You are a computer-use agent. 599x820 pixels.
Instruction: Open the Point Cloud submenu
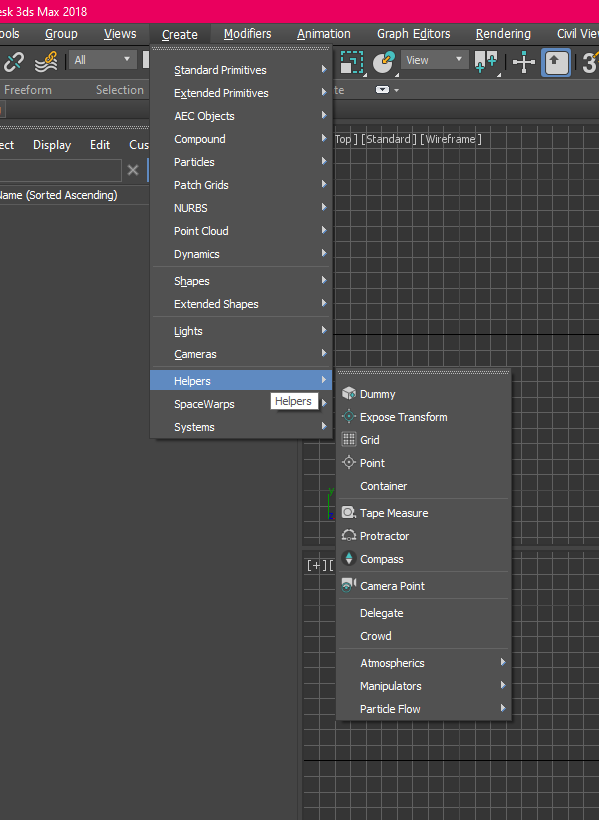(241, 231)
